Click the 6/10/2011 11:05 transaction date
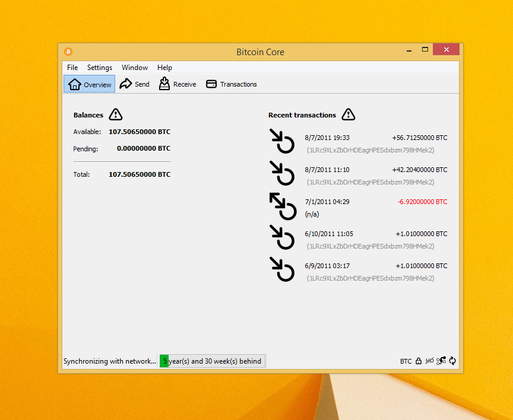This screenshot has width=513, height=420. (329, 234)
